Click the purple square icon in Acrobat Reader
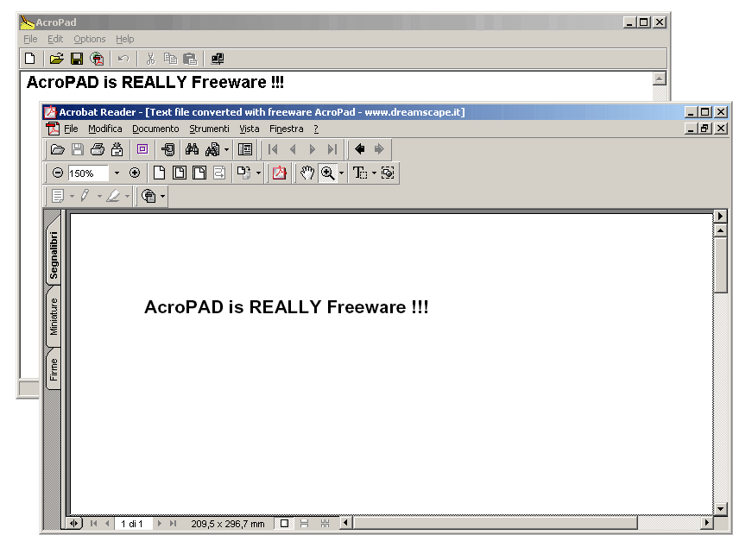This screenshot has height=560, width=752. point(142,149)
